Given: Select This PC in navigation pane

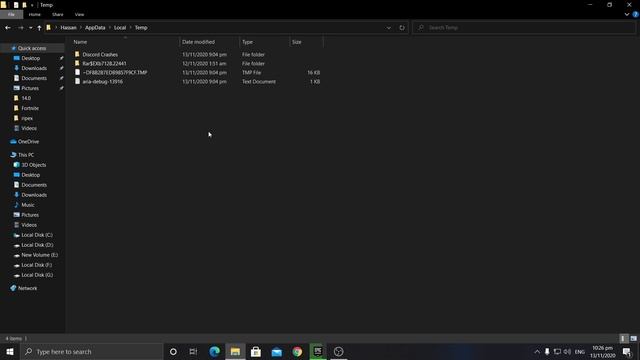Looking at the screenshot, I should coord(26,155).
